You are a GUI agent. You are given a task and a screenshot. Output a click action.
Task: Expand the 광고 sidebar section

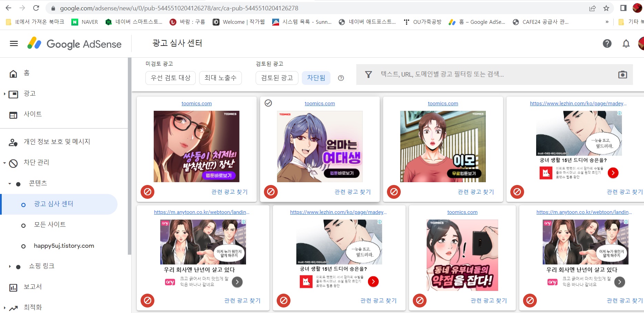4,94
